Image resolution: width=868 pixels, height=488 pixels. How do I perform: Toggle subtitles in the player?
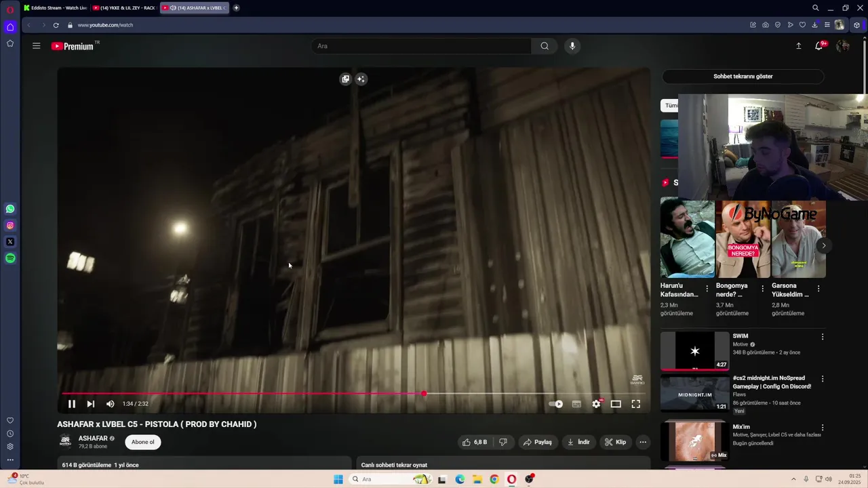coord(576,404)
